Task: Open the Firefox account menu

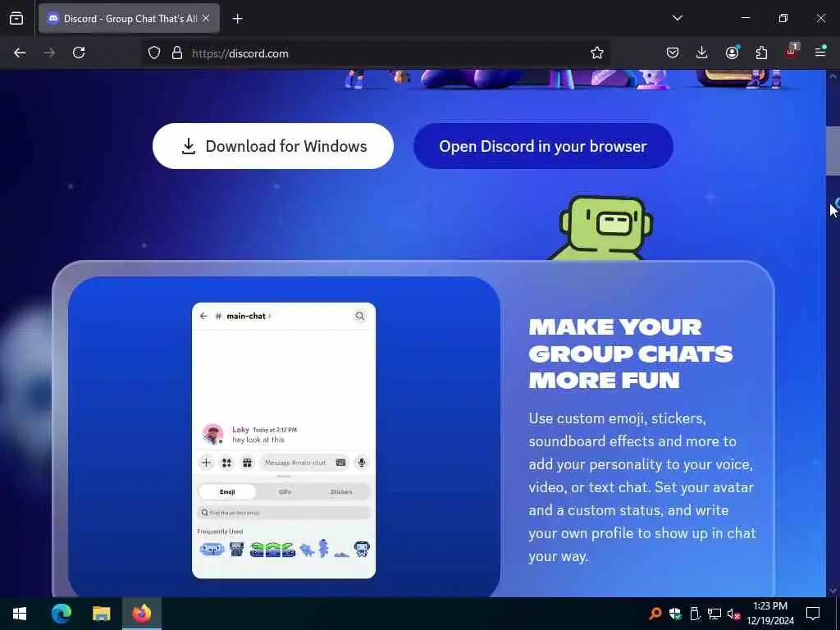Action: pyautogui.click(x=732, y=52)
